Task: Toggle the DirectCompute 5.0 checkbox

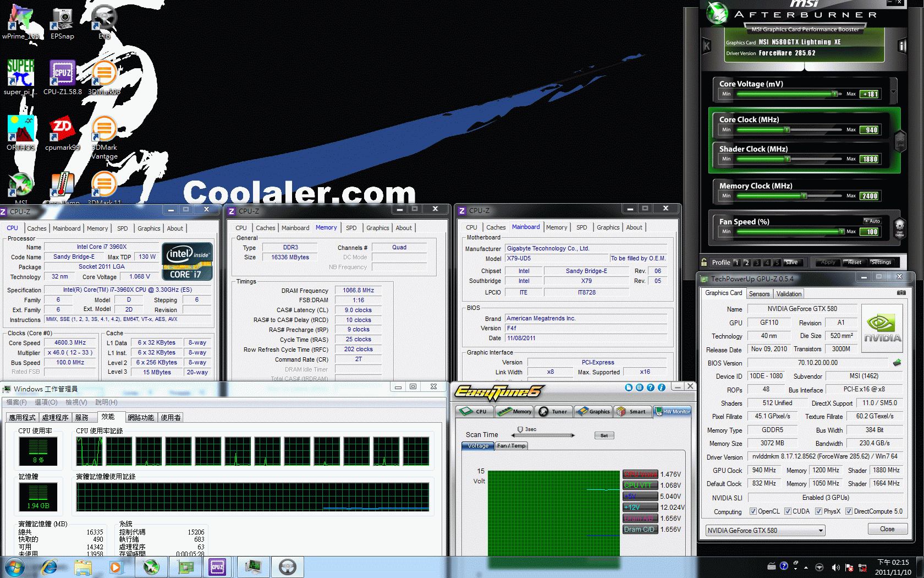Action: click(849, 511)
